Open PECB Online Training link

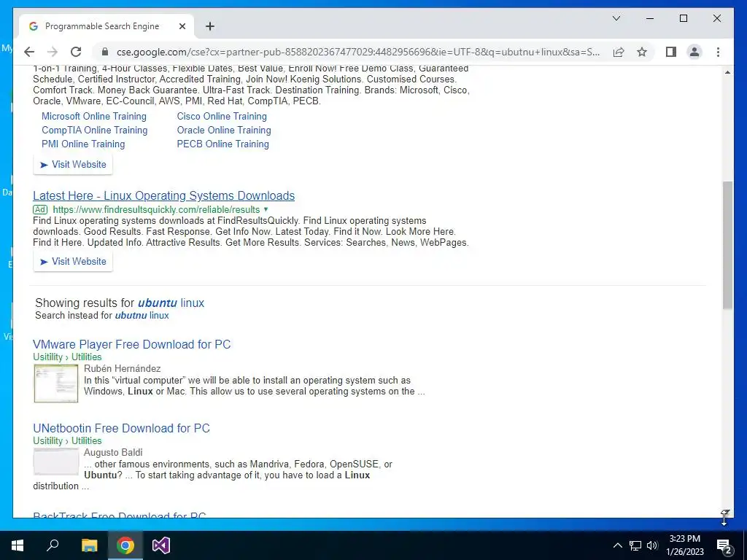(222, 144)
